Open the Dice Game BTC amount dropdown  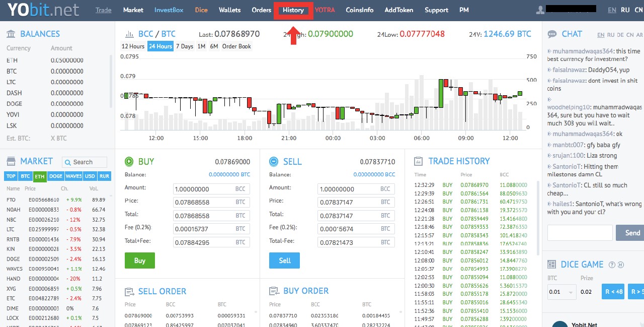point(571,292)
